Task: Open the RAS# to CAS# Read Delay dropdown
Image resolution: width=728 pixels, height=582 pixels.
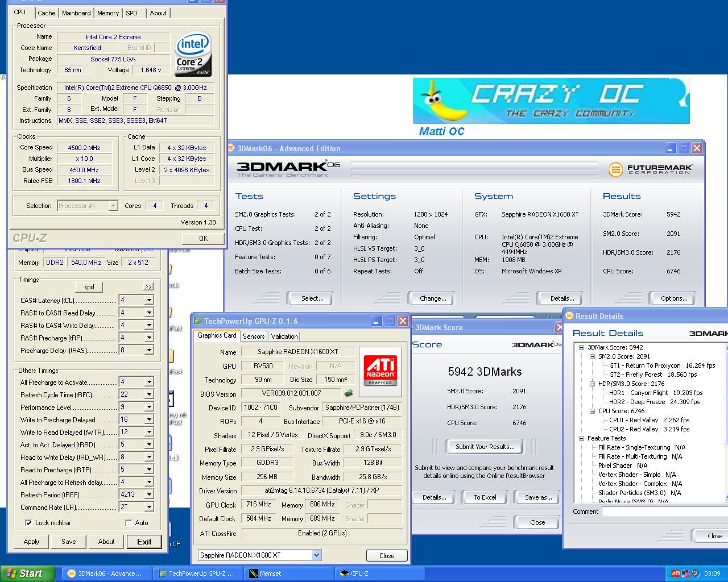Action: [149, 313]
